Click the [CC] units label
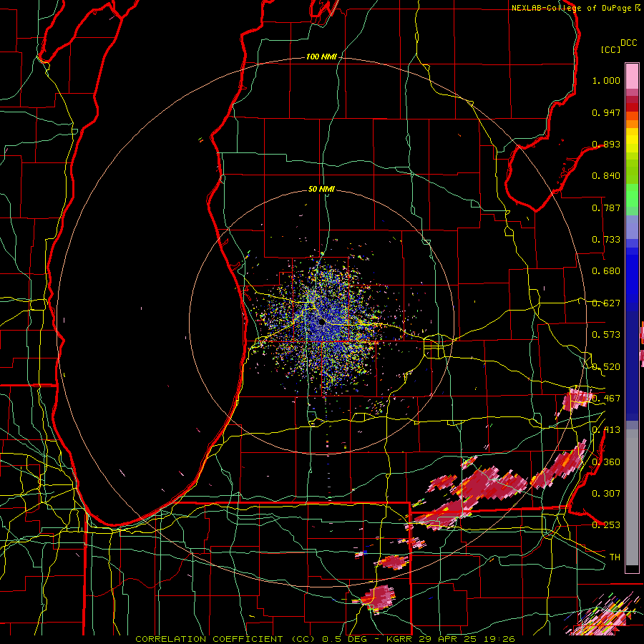The height and width of the screenshot is (644, 644). point(610,49)
